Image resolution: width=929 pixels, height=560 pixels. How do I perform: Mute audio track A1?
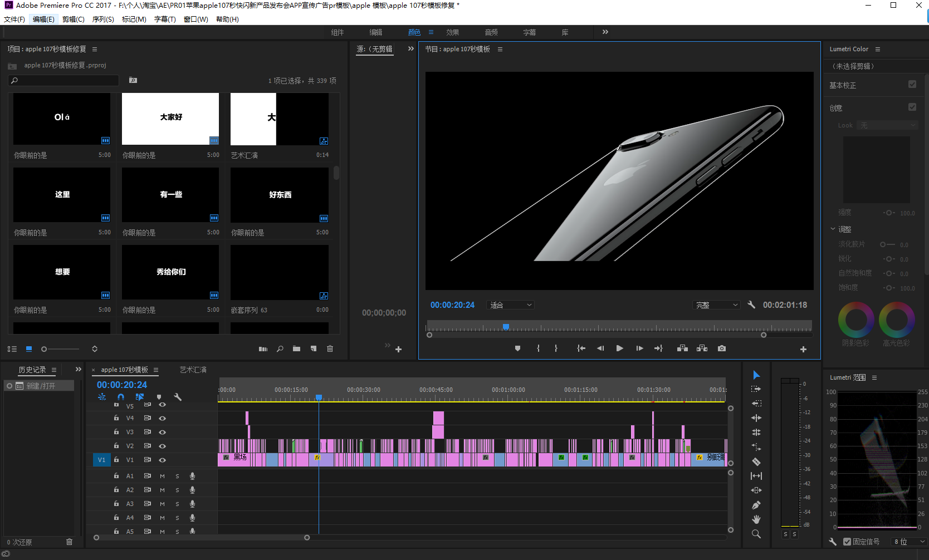tap(163, 476)
